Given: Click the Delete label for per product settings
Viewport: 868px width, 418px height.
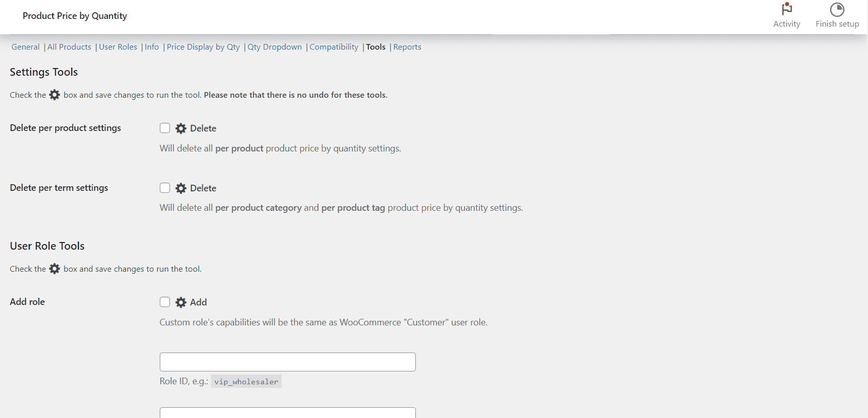Looking at the screenshot, I should pos(203,128).
